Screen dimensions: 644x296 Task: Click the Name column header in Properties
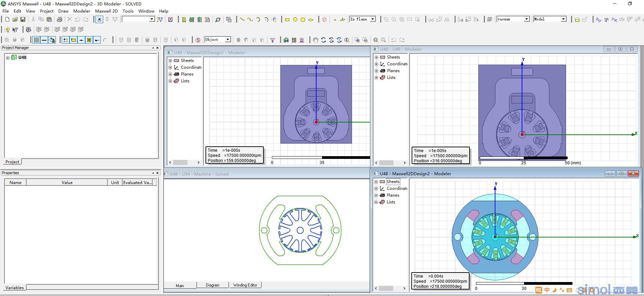pos(15,182)
